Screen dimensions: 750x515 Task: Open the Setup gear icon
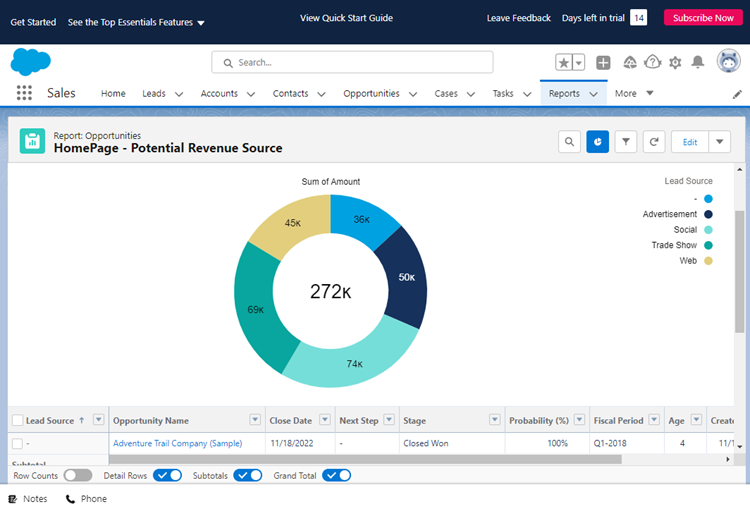675,62
